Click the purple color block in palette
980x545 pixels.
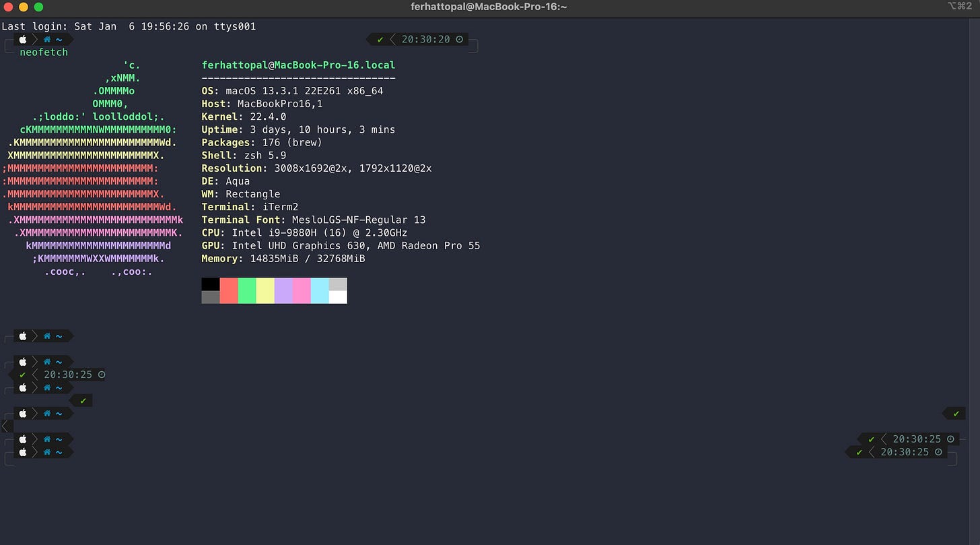[283, 290]
